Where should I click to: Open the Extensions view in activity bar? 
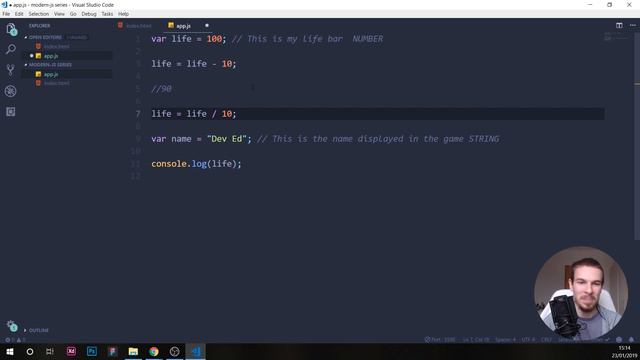[11, 111]
